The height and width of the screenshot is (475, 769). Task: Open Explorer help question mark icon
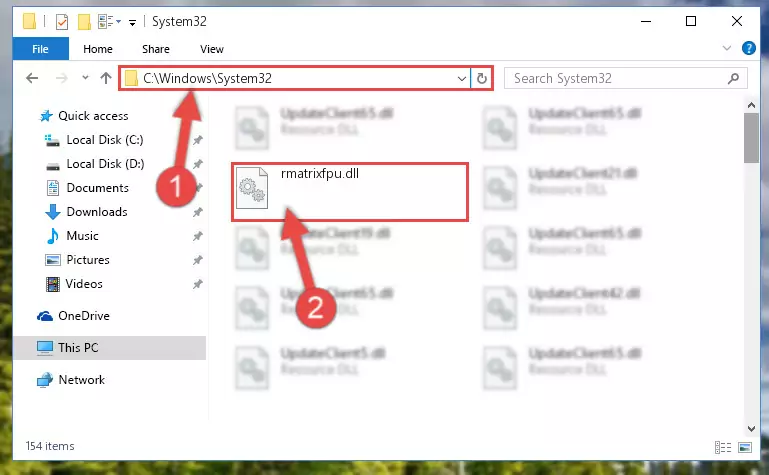coord(748,49)
